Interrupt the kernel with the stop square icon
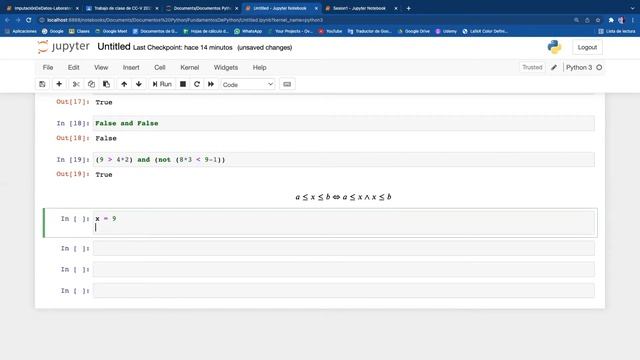Viewport: 640px width, 360px height. (x=183, y=84)
